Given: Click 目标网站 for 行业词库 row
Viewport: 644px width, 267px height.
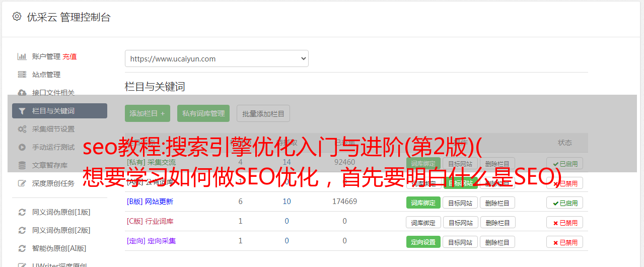Looking at the screenshot, I should click(461, 222).
